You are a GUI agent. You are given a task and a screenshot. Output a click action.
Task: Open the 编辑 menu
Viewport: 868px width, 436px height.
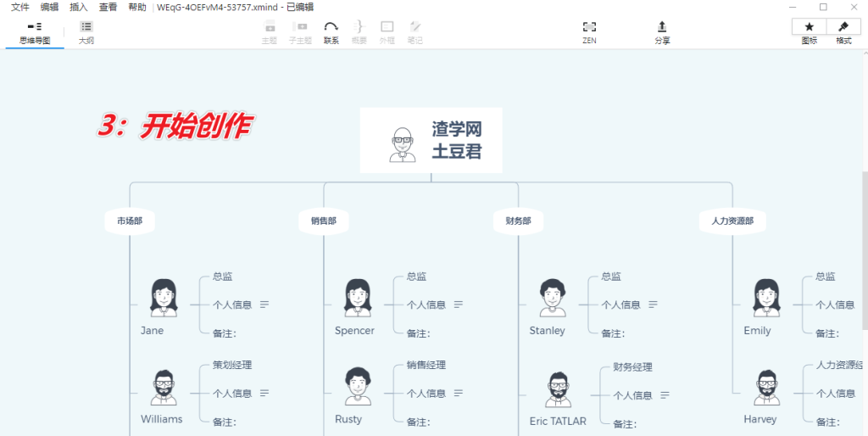pos(49,7)
